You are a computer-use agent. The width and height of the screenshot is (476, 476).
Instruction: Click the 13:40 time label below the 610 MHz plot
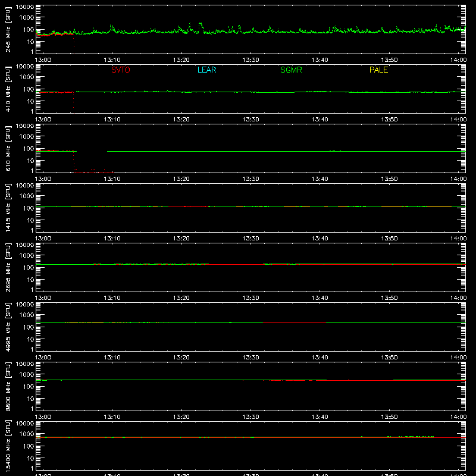[x=320, y=179]
